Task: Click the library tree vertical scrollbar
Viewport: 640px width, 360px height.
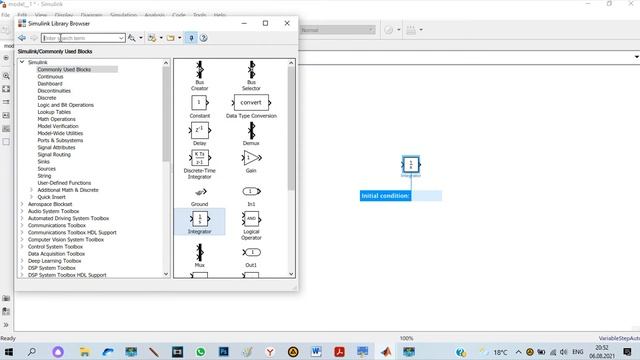Action: point(166,114)
